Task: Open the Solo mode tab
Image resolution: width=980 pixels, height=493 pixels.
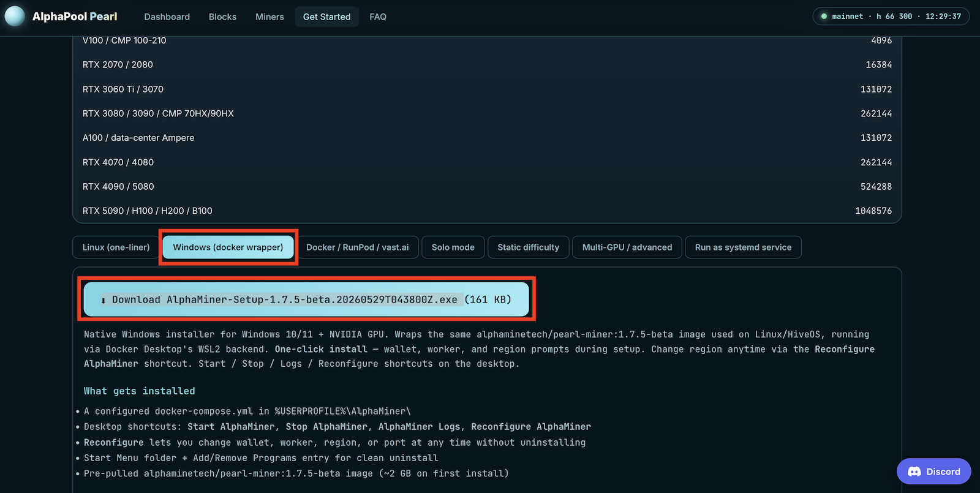Action: (x=453, y=247)
